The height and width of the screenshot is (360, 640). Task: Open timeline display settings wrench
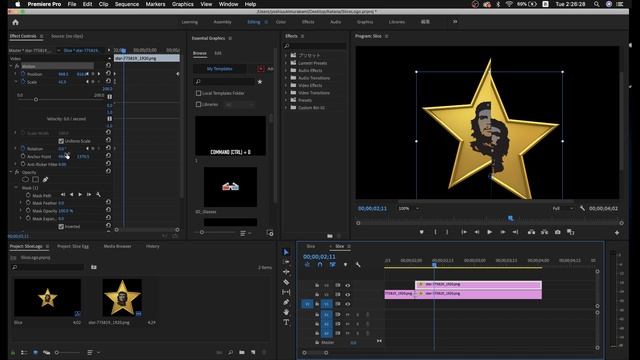point(358,265)
